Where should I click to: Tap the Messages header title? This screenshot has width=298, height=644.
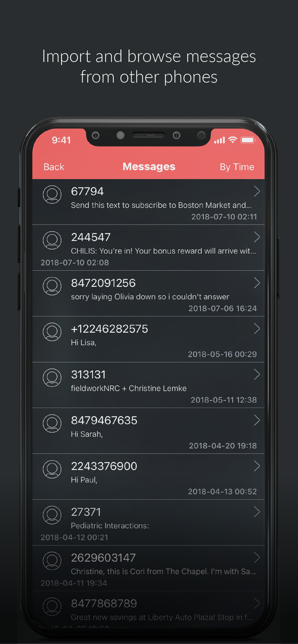149,167
